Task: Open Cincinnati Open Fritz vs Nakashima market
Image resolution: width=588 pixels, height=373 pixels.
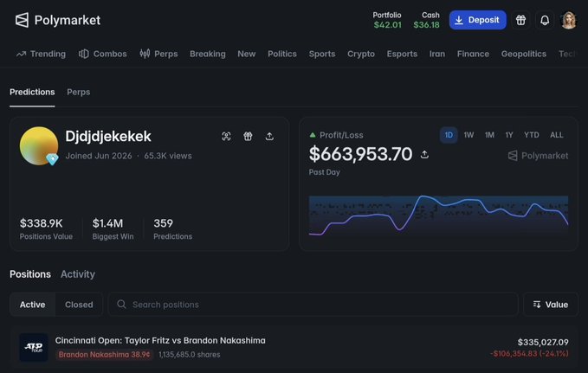Action: [x=160, y=340]
